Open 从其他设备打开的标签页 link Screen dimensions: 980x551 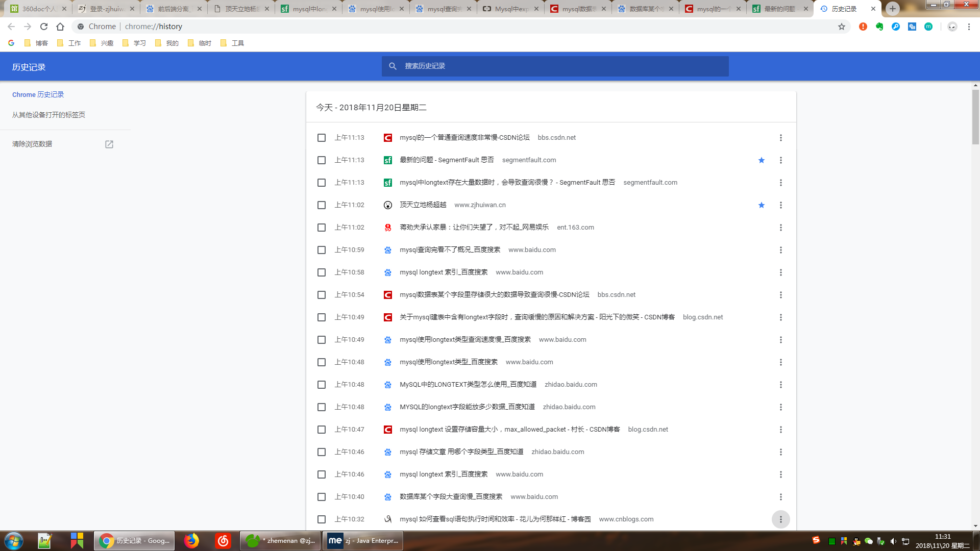click(48, 115)
